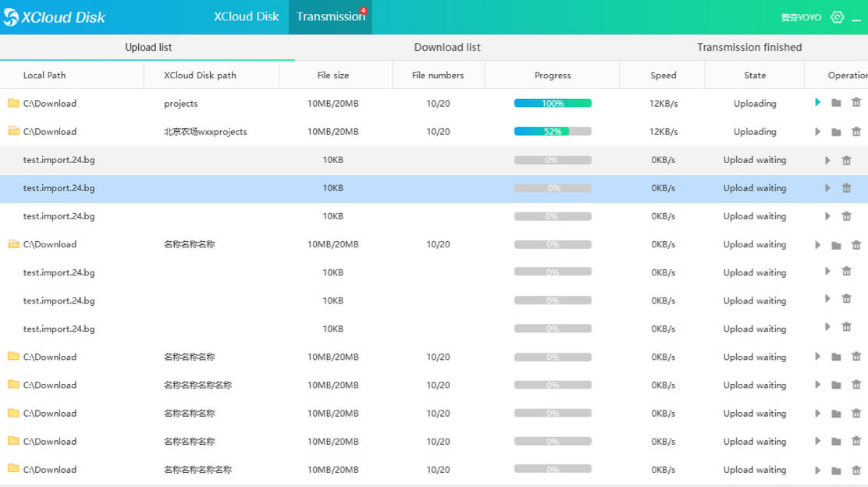Screen dimensions: 868x487
Task: Start uploading the 名称名称名称 folder
Action: click(x=817, y=244)
